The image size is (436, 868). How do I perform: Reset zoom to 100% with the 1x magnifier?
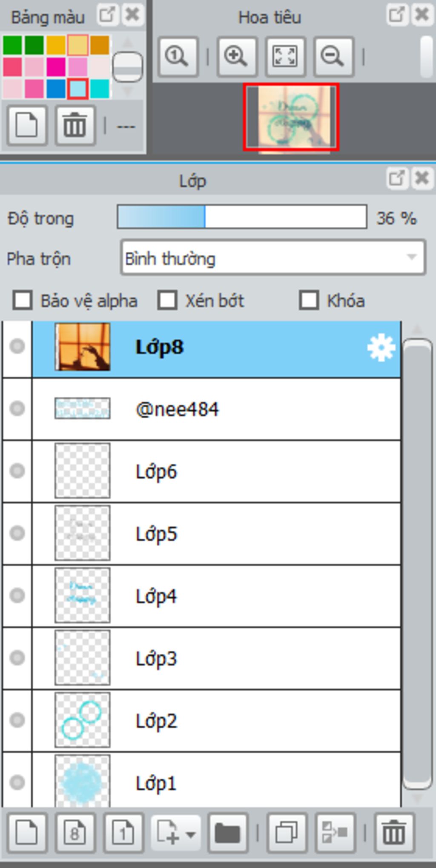(178, 56)
